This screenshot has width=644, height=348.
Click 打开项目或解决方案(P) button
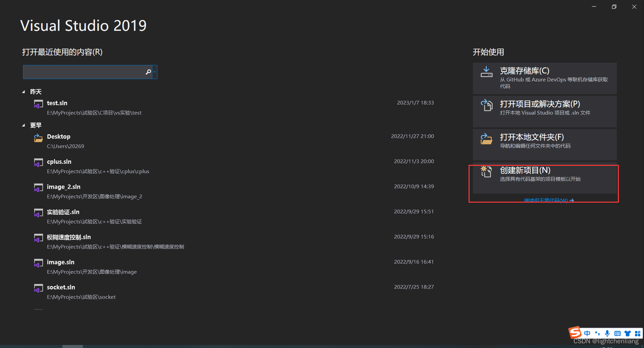[545, 112]
